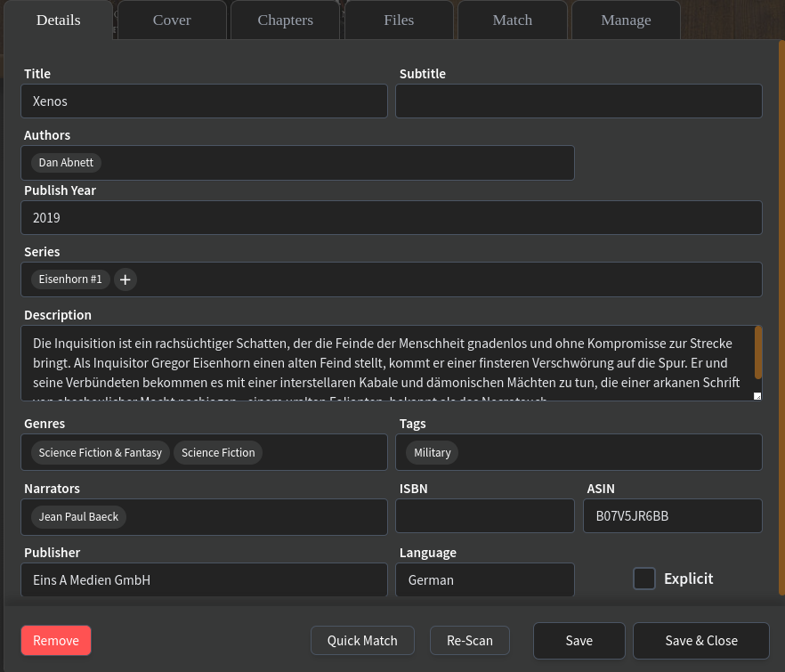
Task: Open the Manage tab
Action: coord(625,20)
